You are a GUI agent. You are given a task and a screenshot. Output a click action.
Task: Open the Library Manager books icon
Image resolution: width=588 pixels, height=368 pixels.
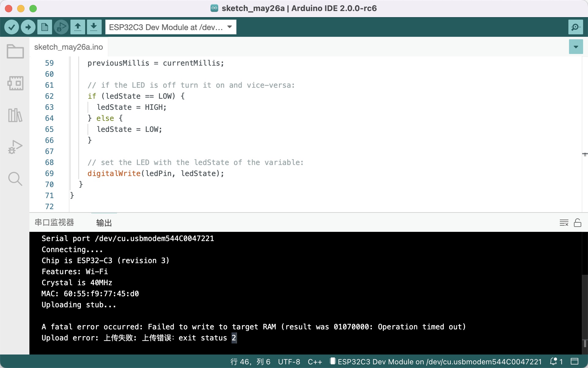[x=15, y=115]
